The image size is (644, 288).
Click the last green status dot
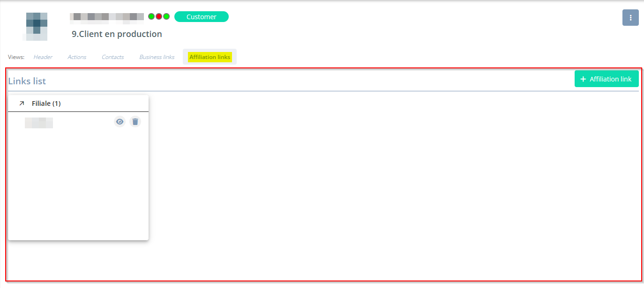point(166,16)
